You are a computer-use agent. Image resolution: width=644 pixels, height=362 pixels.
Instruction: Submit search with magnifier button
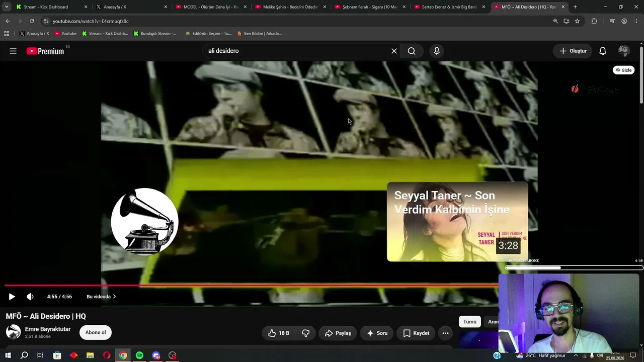412,51
